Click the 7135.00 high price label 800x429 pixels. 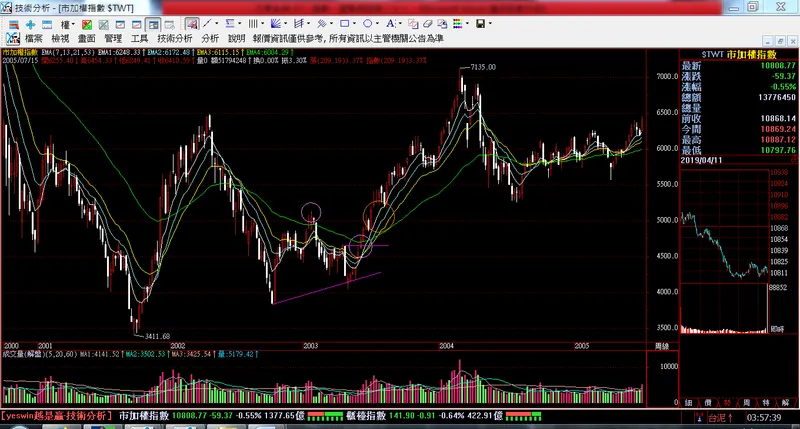point(483,67)
